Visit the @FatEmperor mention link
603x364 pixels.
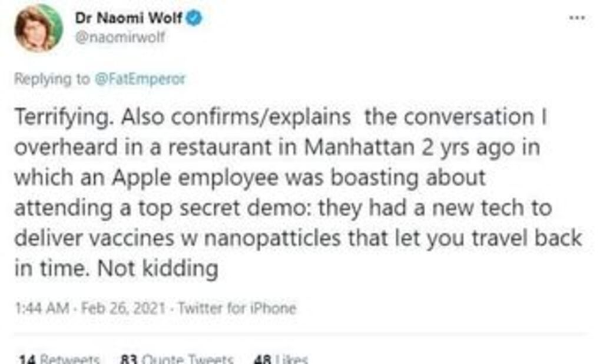click(x=139, y=78)
